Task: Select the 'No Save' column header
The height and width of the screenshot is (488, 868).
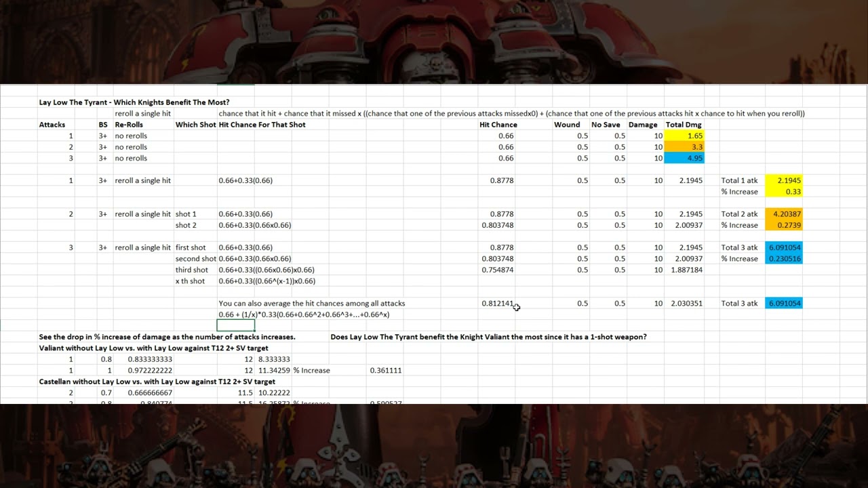Action: [x=606, y=125]
